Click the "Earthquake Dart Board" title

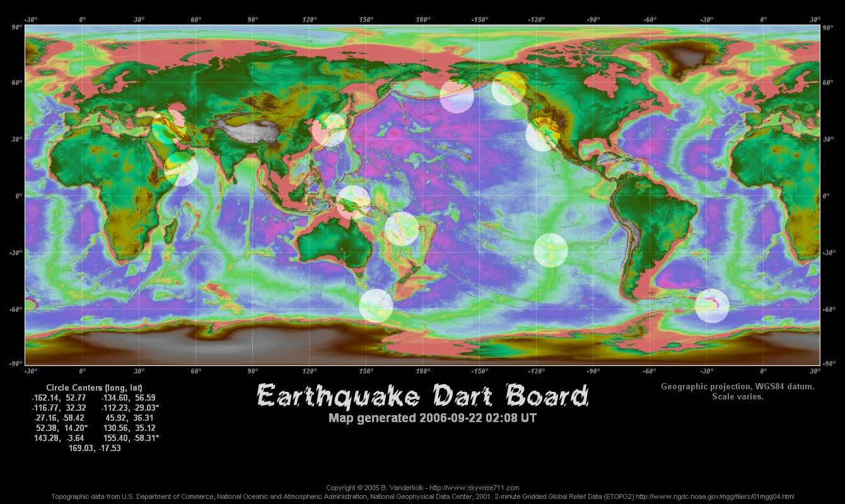coord(422,396)
